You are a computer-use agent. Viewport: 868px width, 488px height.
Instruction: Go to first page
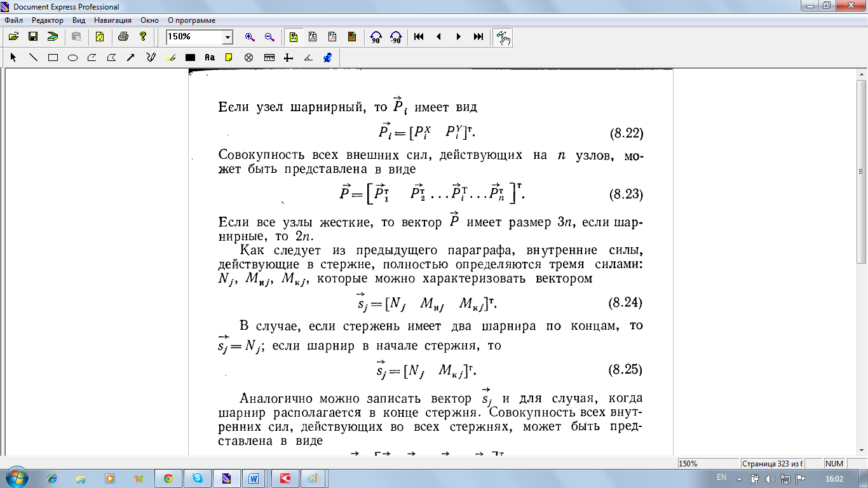click(419, 37)
